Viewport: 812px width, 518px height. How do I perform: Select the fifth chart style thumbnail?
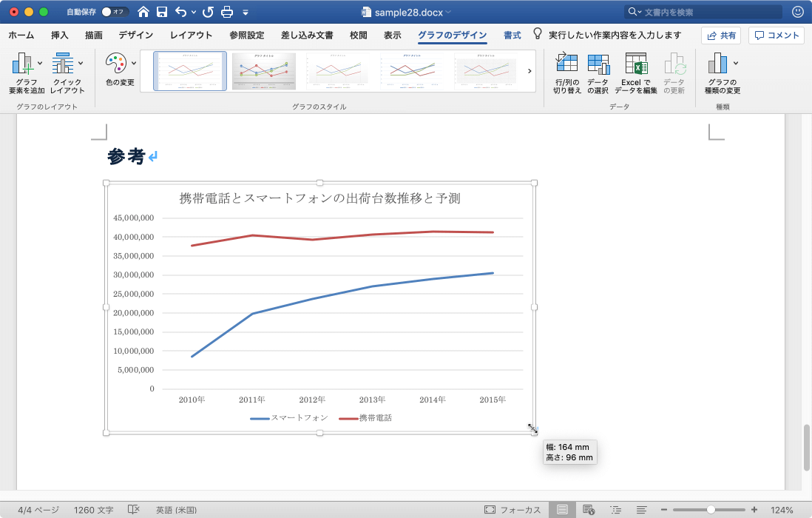tap(486, 71)
